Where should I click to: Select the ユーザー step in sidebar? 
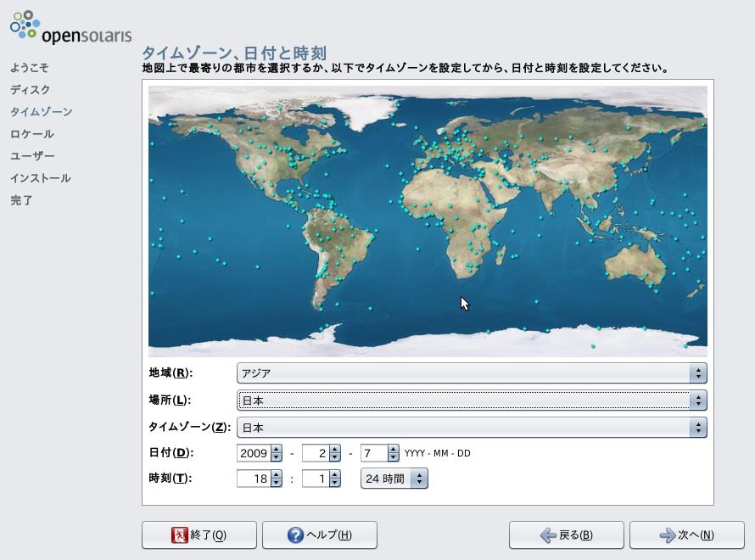(32, 156)
